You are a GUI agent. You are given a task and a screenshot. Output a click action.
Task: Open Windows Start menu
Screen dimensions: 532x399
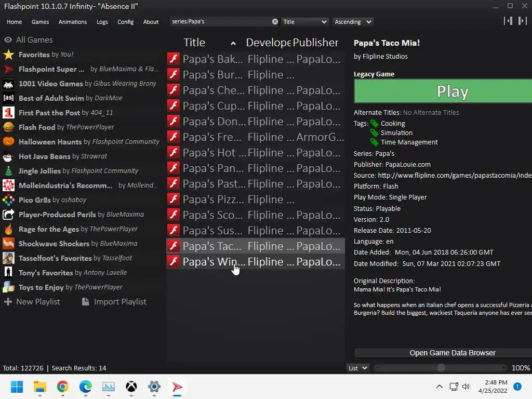(x=17, y=387)
